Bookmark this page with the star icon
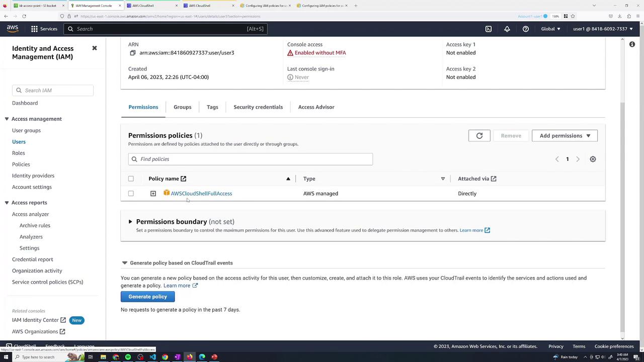The image size is (644, 362). pyautogui.click(x=573, y=16)
